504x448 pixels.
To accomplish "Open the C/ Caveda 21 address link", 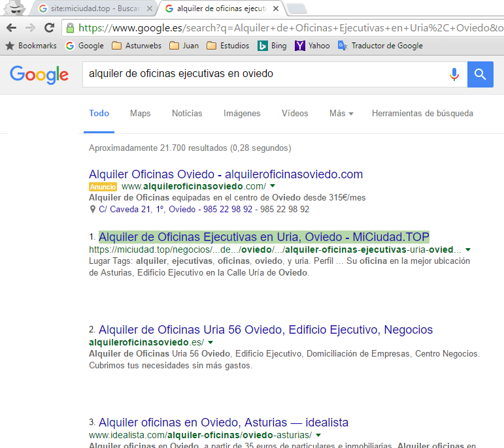I will pos(175,210).
